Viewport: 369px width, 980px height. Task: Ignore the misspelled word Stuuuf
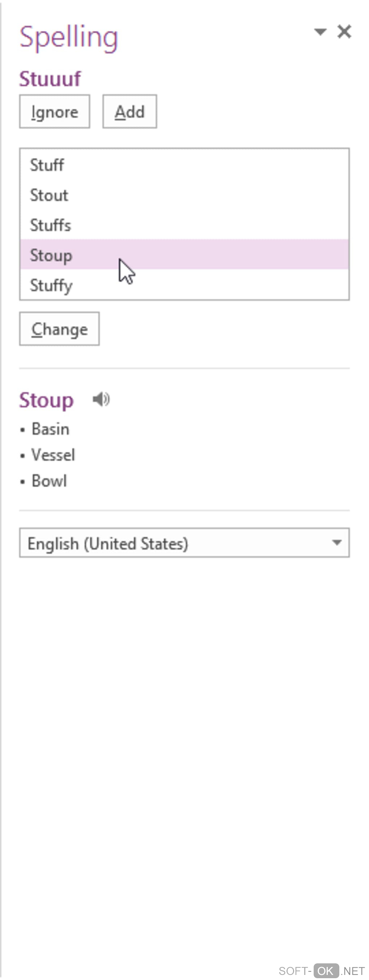tap(55, 112)
